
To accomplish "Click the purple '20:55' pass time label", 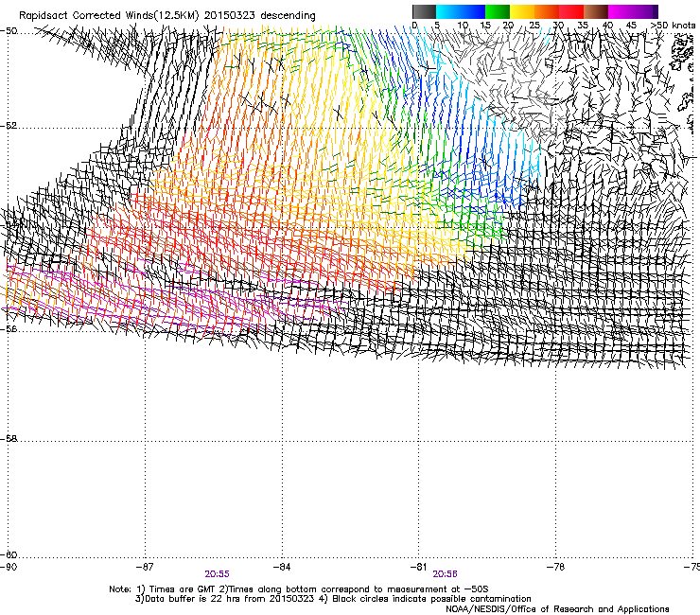I will click(217, 574).
